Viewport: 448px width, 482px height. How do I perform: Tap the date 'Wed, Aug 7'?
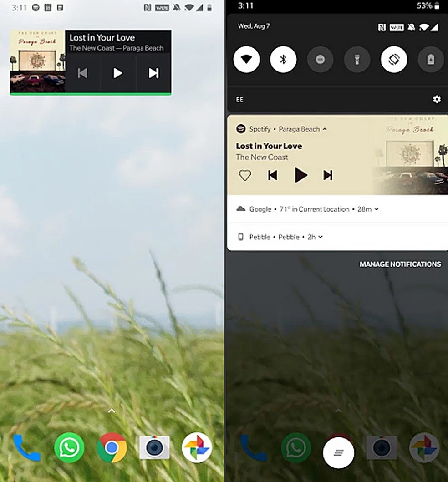tap(254, 26)
